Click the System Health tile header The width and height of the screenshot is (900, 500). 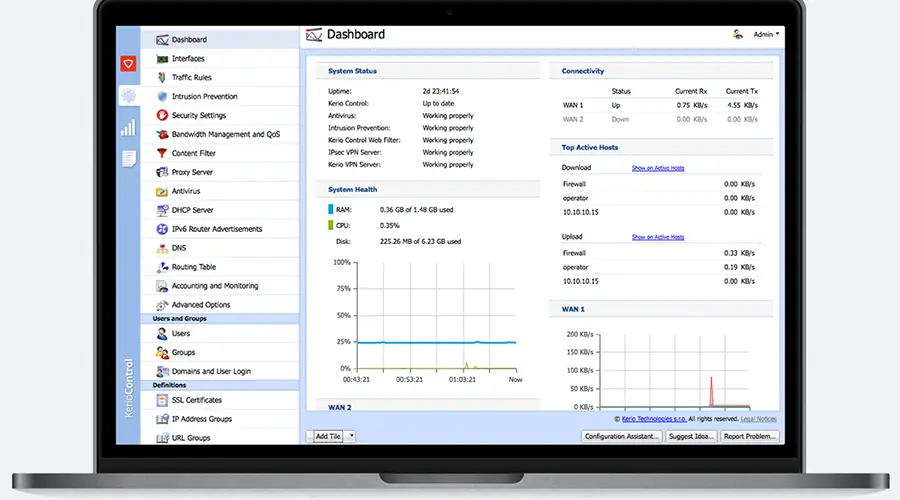pyautogui.click(x=428, y=189)
